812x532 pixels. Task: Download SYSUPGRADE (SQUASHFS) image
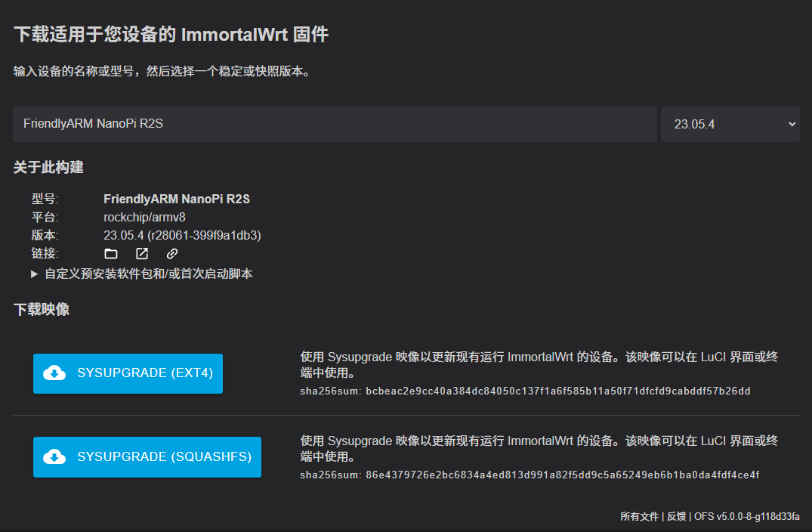(147, 457)
